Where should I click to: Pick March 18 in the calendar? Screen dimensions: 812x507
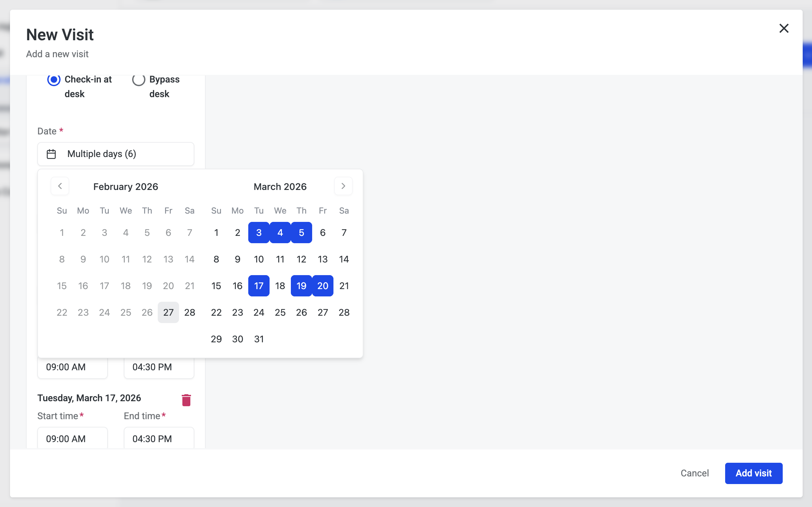pyautogui.click(x=280, y=286)
